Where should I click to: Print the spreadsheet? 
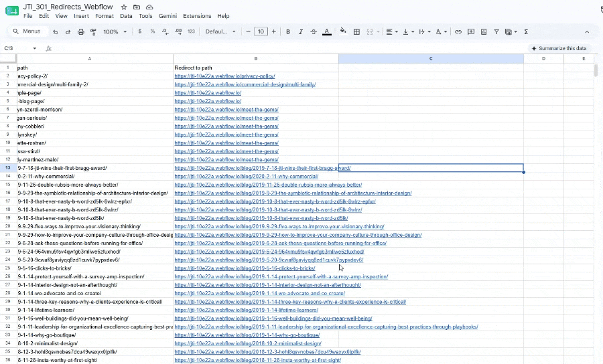pos(81,32)
